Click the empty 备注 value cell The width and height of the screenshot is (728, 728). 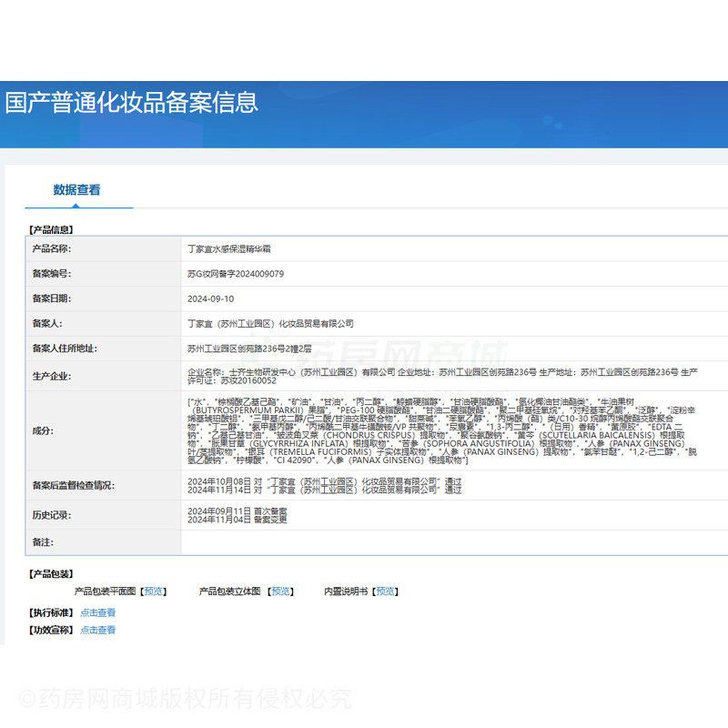click(454, 542)
